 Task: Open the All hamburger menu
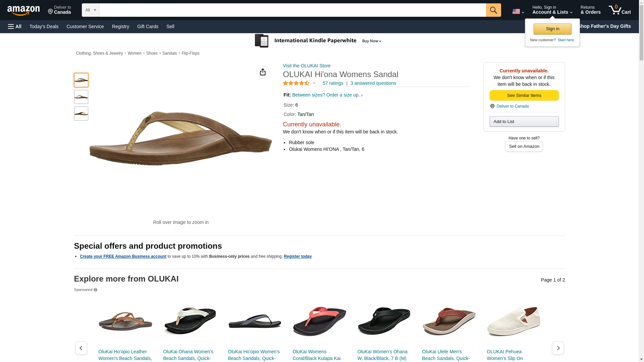click(15, 26)
